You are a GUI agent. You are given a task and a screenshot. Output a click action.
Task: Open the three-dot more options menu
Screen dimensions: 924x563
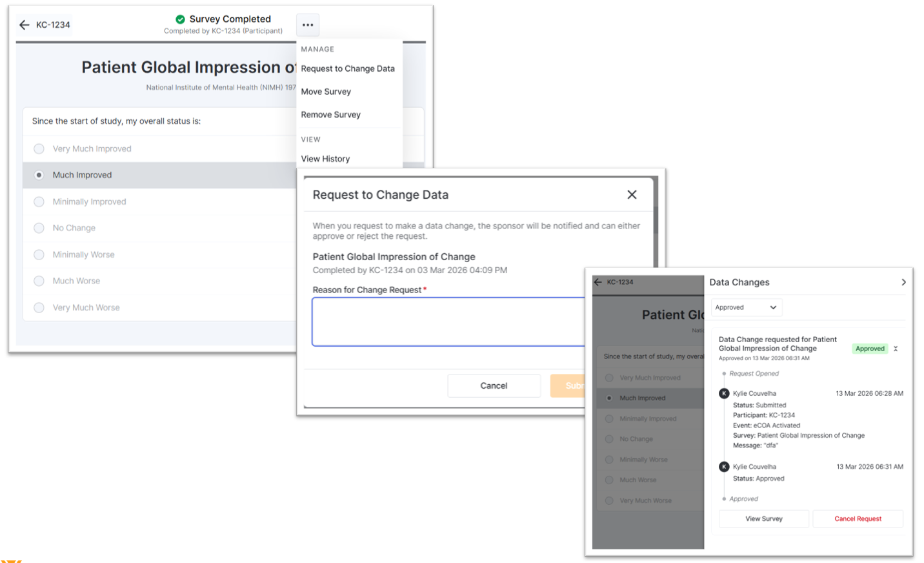tap(308, 25)
